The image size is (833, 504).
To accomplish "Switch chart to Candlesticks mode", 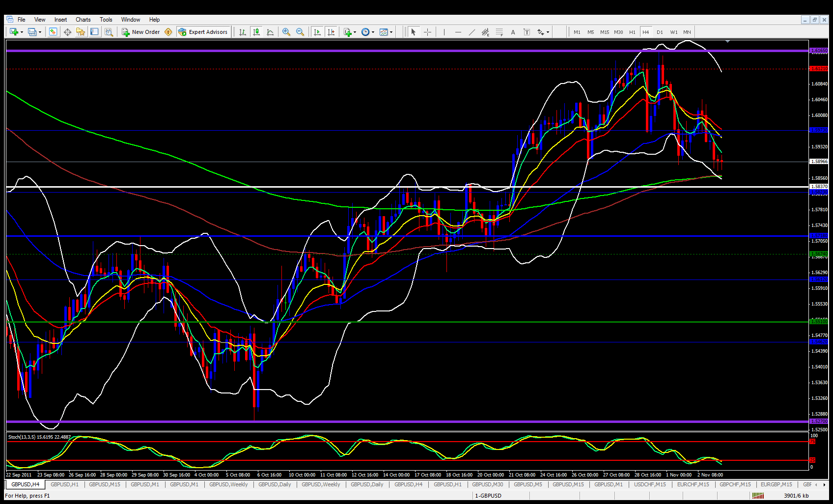I will pyautogui.click(x=256, y=32).
